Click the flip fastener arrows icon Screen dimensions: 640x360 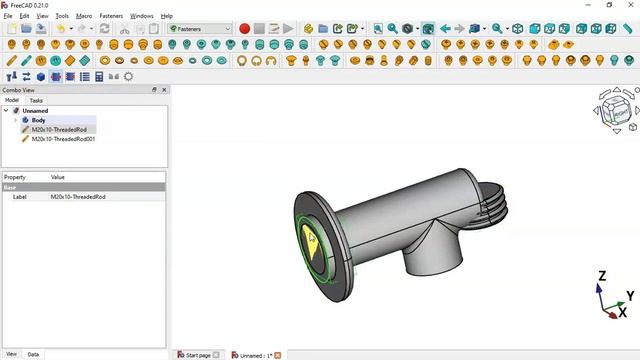coord(27,76)
